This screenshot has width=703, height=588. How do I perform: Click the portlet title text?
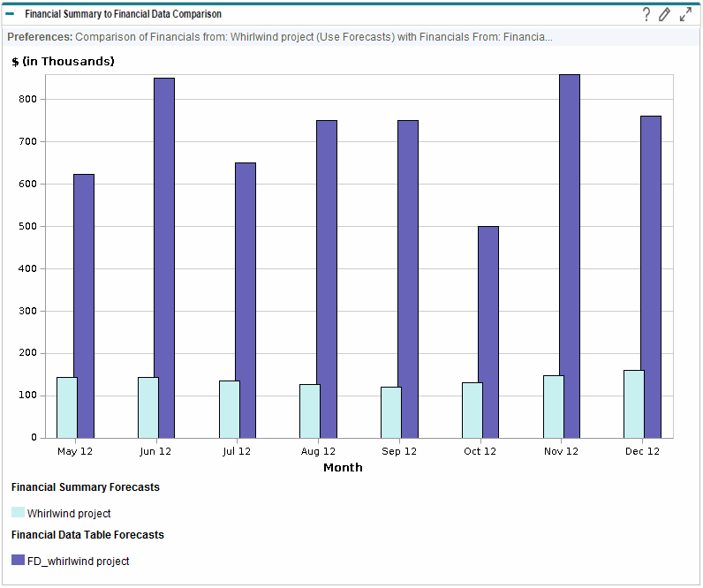123,14
